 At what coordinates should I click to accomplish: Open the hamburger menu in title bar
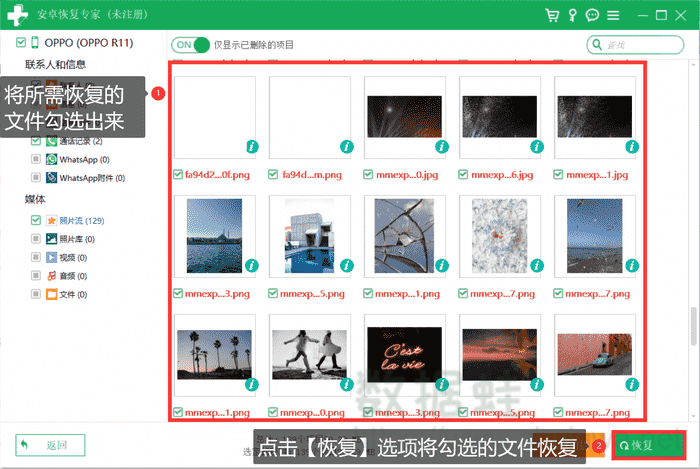click(x=613, y=16)
